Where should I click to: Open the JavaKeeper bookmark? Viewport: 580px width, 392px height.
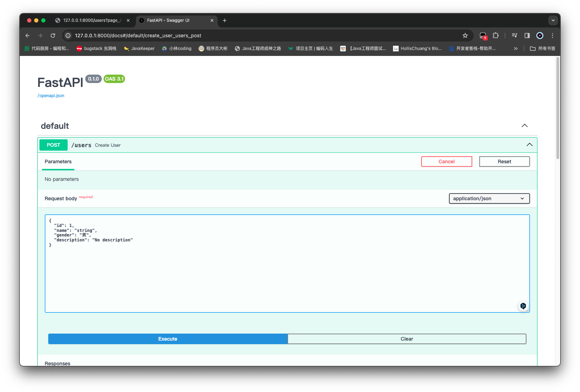139,49
